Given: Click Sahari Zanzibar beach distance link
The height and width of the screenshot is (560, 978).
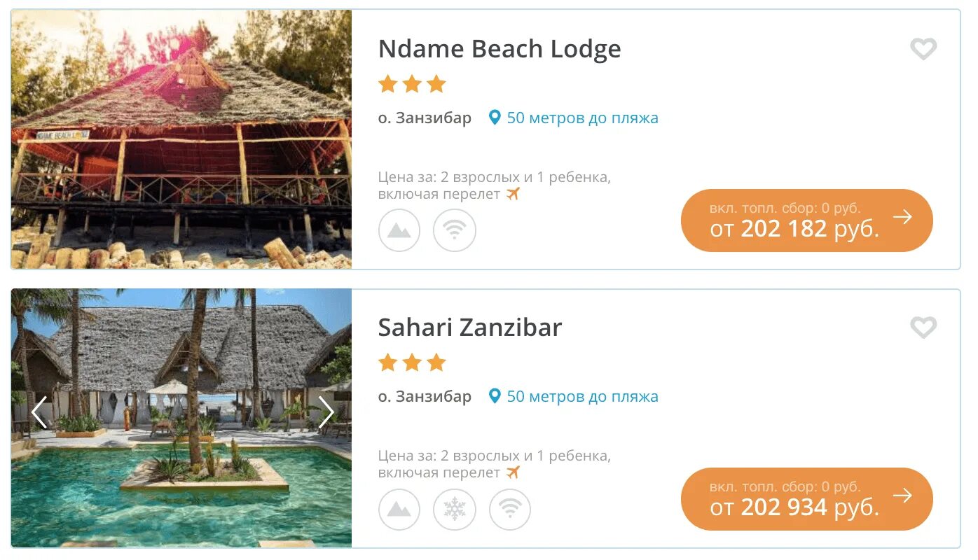Looking at the screenshot, I should pos(581,396).
